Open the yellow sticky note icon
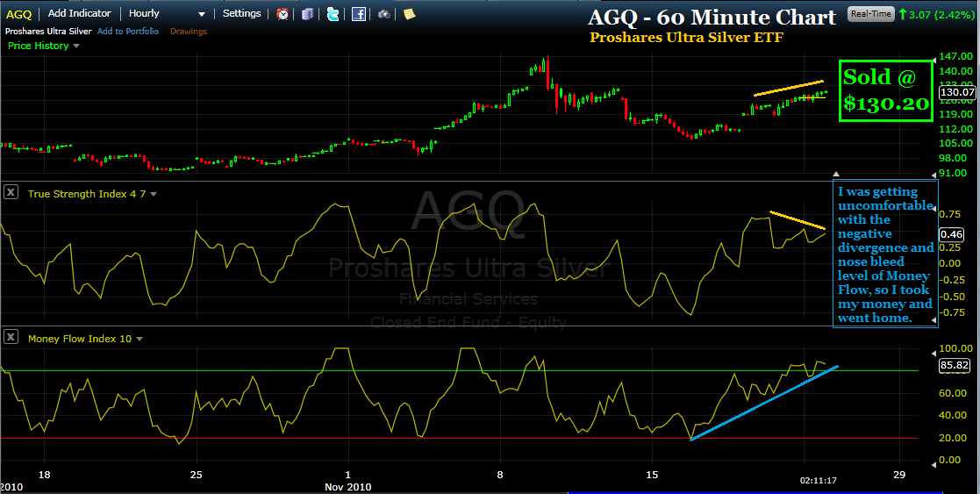 (x=410, y=14)
